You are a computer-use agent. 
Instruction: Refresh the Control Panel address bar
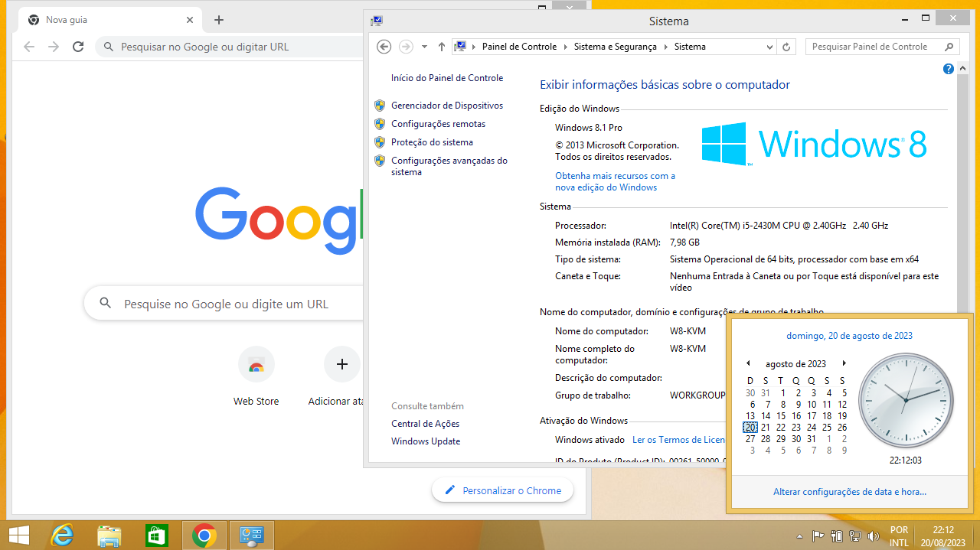[786, 47]
